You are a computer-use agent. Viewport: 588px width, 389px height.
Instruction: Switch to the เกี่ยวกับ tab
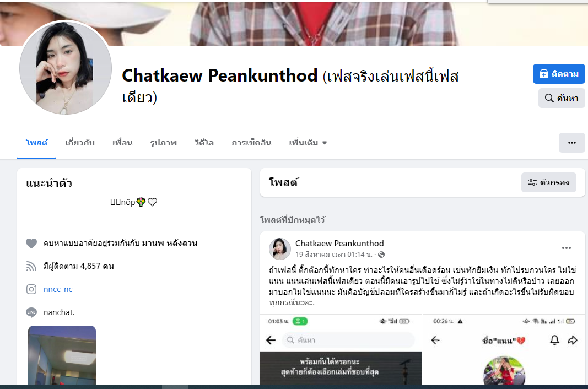click(80, 143)
